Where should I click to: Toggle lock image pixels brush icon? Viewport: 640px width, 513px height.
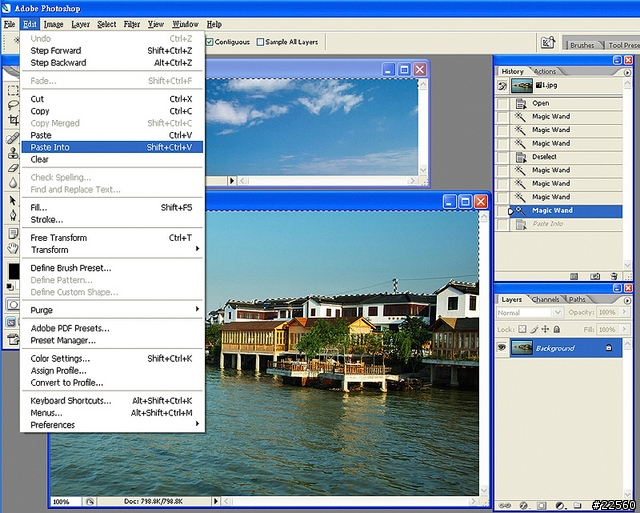pos(534,329)
